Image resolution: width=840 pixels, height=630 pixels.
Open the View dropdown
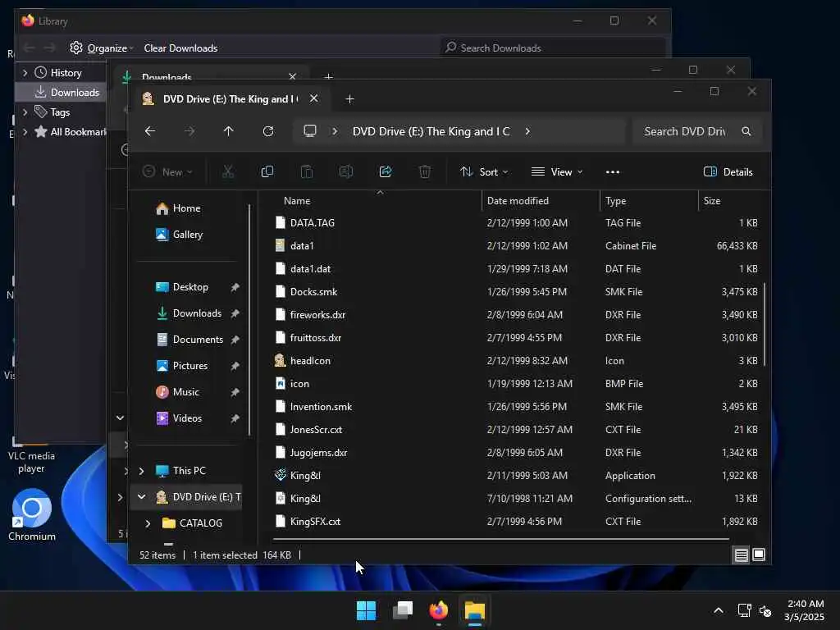(x=557, y=172)
